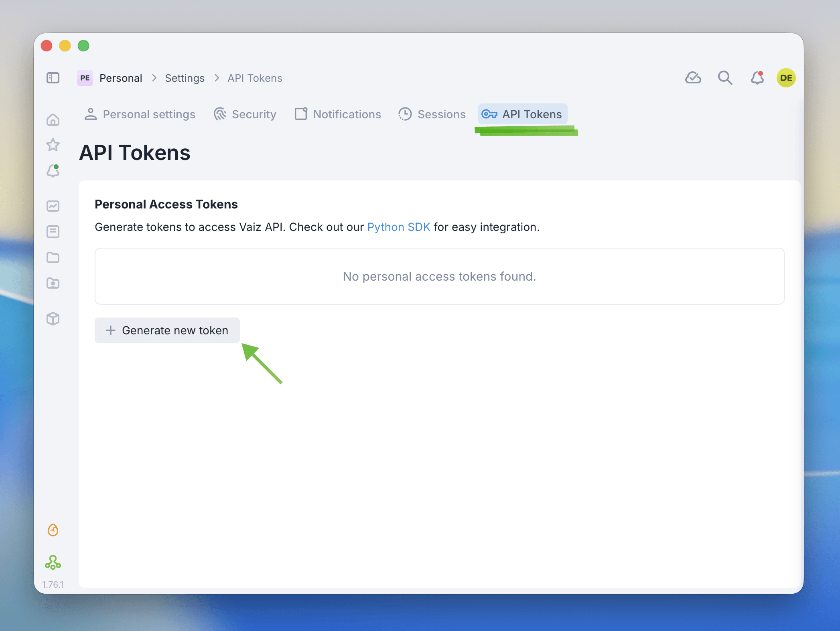Viewport: 840px width, 631px height.
Task: Open Favorites star icon in sidebar
Action: click(53, 145)
